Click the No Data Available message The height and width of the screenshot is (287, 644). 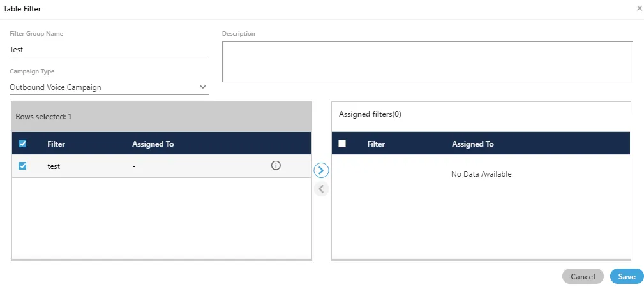(x=481, y=174)
